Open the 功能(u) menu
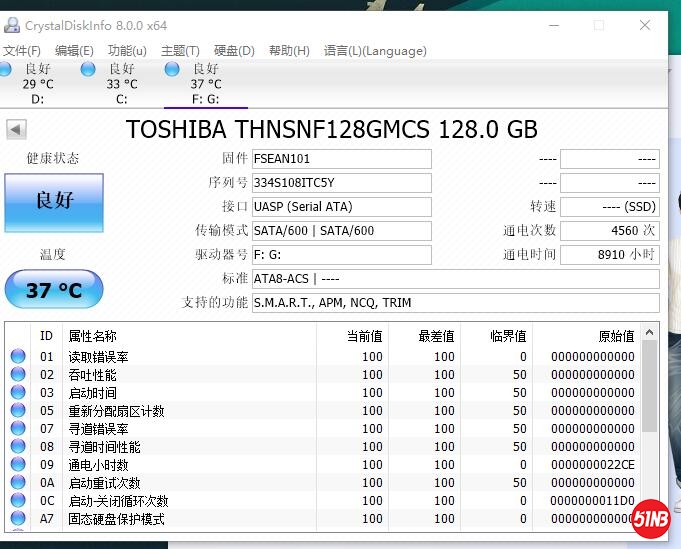This screenshot has width=681, height=549. [x=127, y=51]
